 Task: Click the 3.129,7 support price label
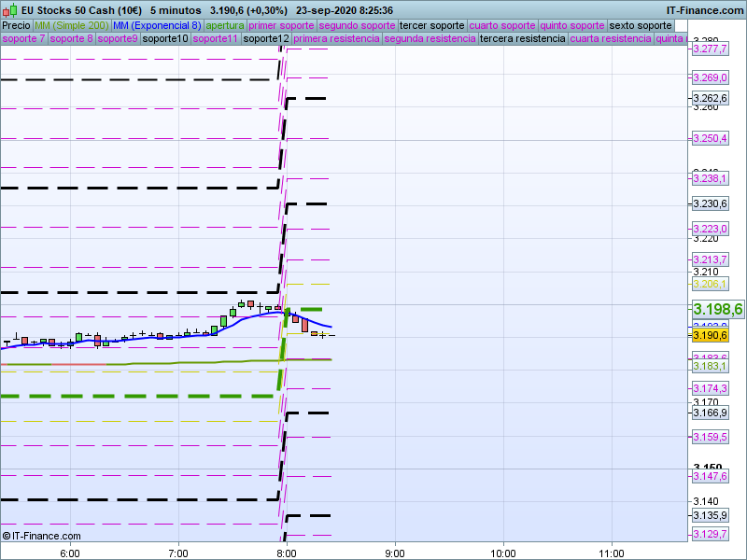(710, 534)
